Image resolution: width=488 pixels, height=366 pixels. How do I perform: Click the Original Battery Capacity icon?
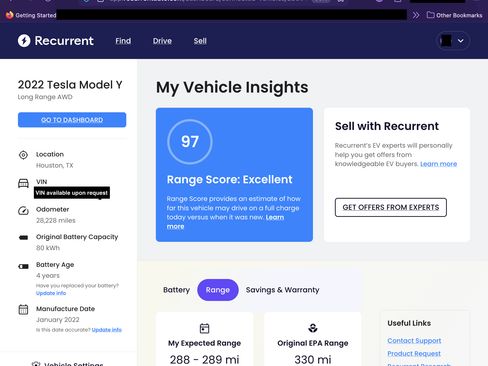tap(23, 237)
